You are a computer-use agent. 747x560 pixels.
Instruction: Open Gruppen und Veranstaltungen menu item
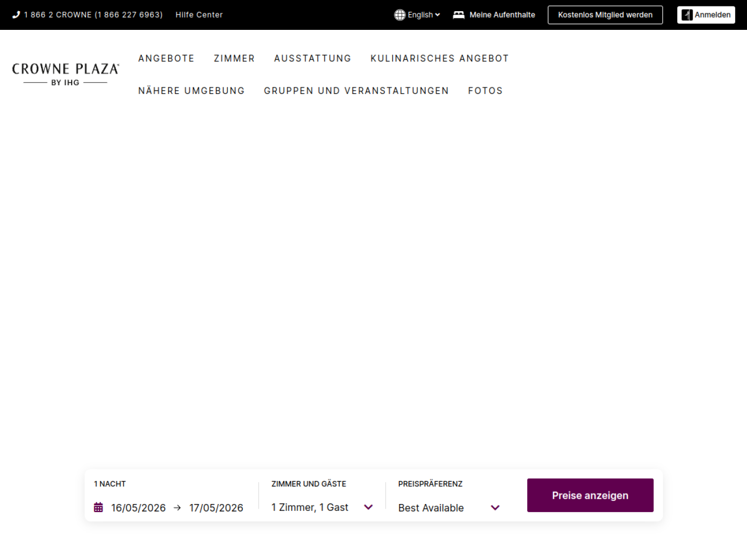tap(356, 91)
